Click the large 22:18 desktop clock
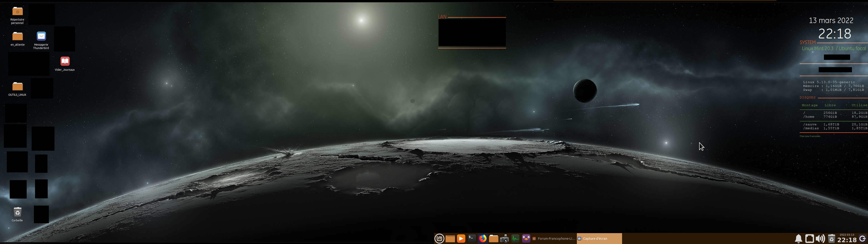The width and height of the screenshot is (868, 244). 835,34
